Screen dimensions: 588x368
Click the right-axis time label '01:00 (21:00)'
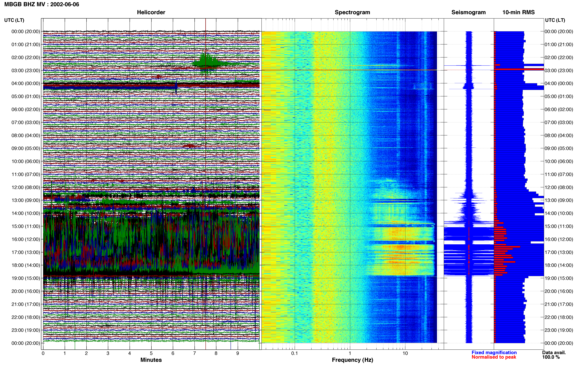[x=559, y=44]
